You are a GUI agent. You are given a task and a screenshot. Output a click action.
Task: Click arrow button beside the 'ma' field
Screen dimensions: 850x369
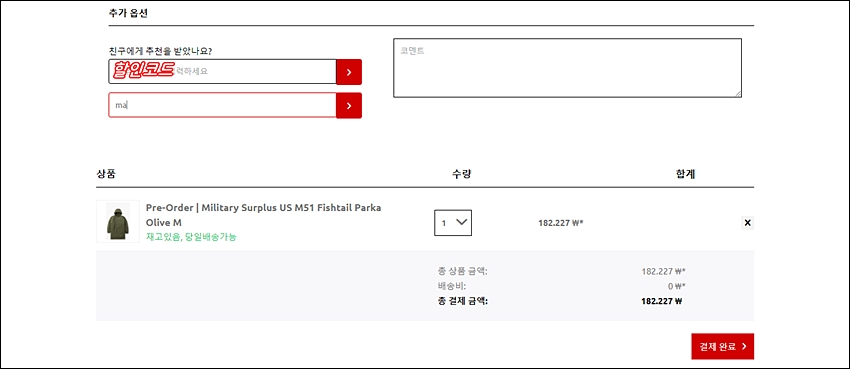click(349, 106)
